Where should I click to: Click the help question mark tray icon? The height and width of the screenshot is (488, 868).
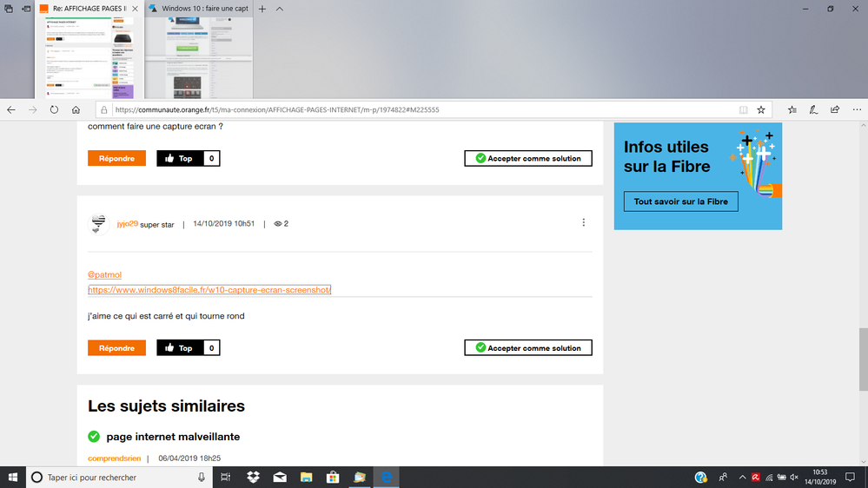(x=701, y=477)
